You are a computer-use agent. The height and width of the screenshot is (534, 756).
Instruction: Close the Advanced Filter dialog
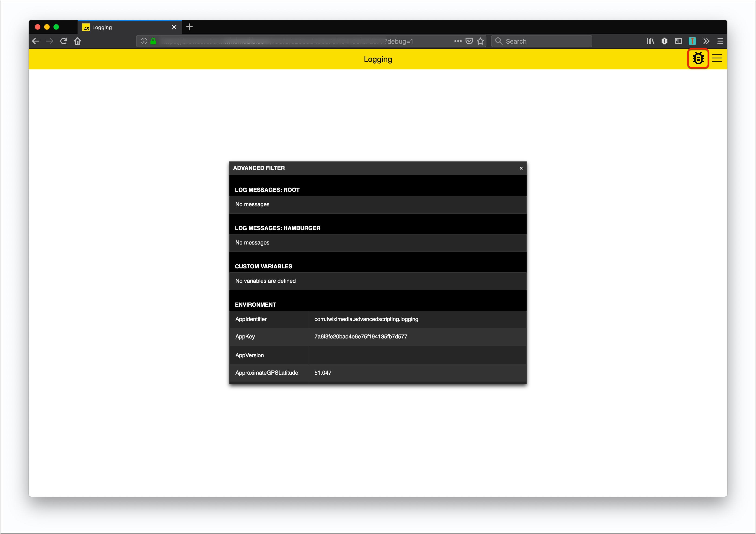[x=521, y=168]
